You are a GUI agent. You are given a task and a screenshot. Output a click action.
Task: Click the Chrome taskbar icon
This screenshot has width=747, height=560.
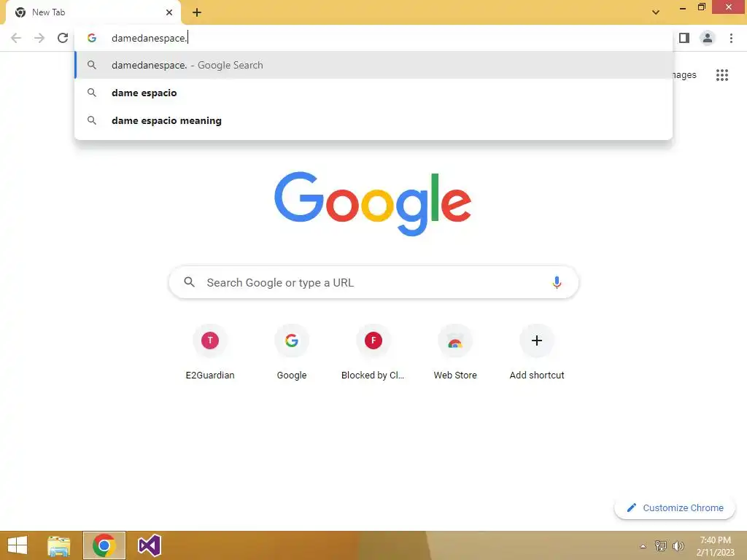[104, 545]
